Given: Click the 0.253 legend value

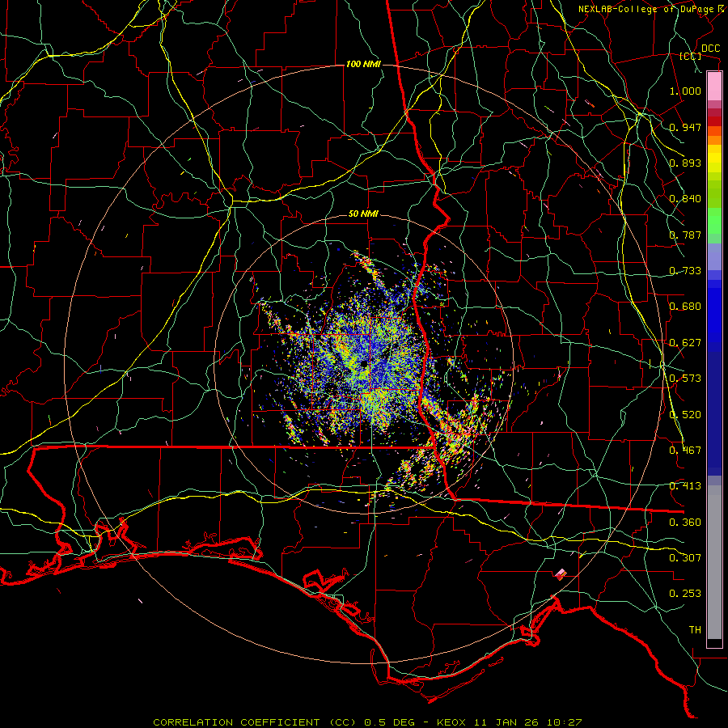Looking at the screenshot, I should coord(685,594).
